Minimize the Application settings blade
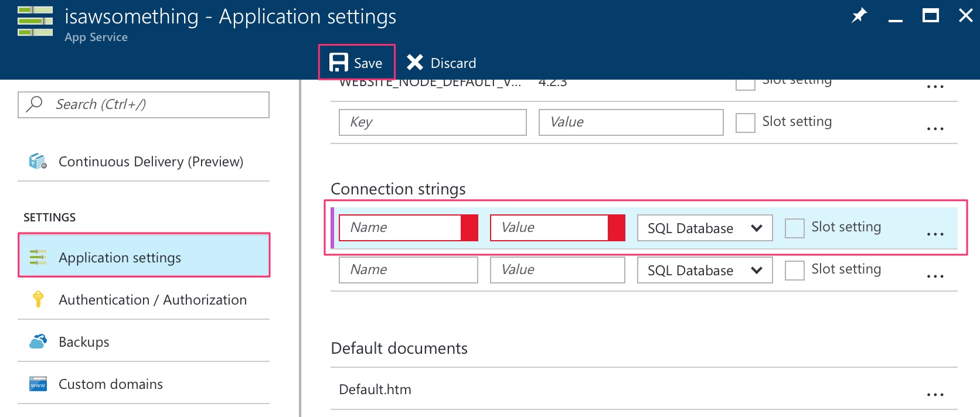This screenshot has height=417, width=980. point(896,21)
